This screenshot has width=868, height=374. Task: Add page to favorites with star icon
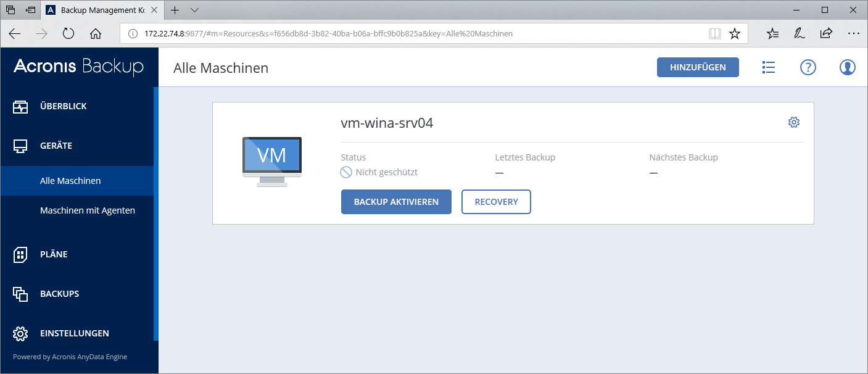point(734,34)
